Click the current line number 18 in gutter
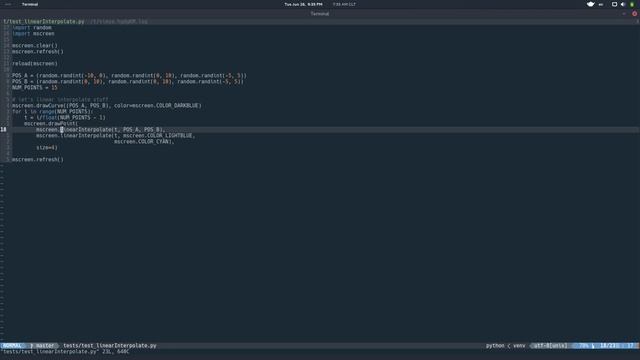The width and height of the screenshot is (640, 360). 3,129
